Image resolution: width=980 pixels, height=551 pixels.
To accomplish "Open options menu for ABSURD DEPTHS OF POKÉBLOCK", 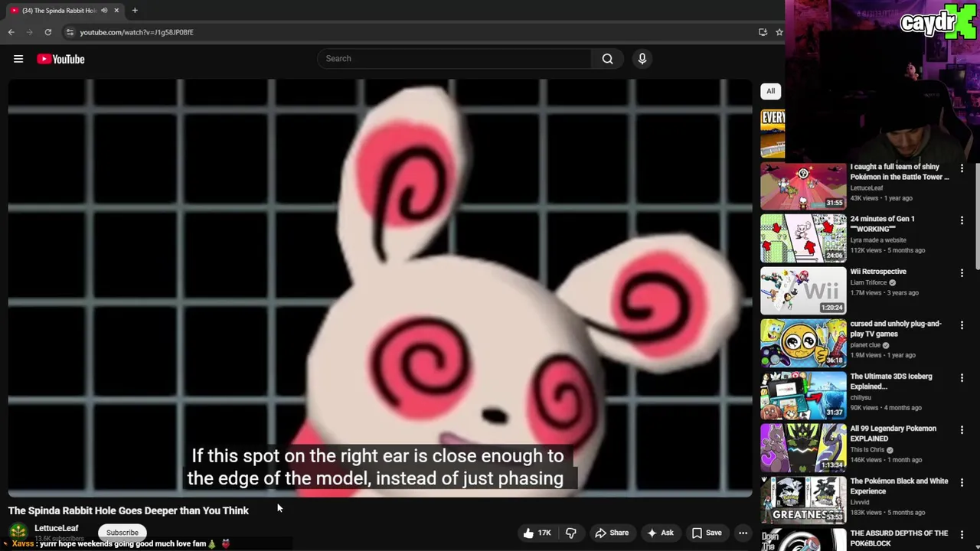I will pos(962,534).
